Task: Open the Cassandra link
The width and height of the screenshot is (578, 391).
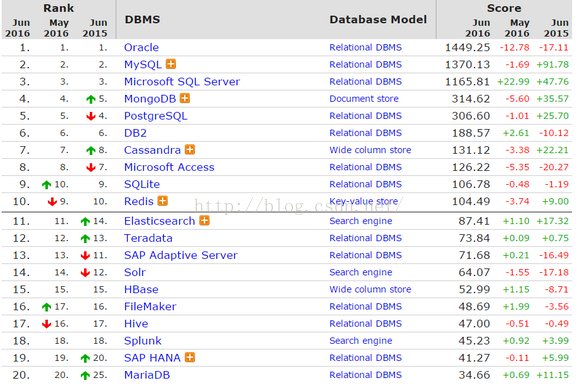Action: pos(152,150)
